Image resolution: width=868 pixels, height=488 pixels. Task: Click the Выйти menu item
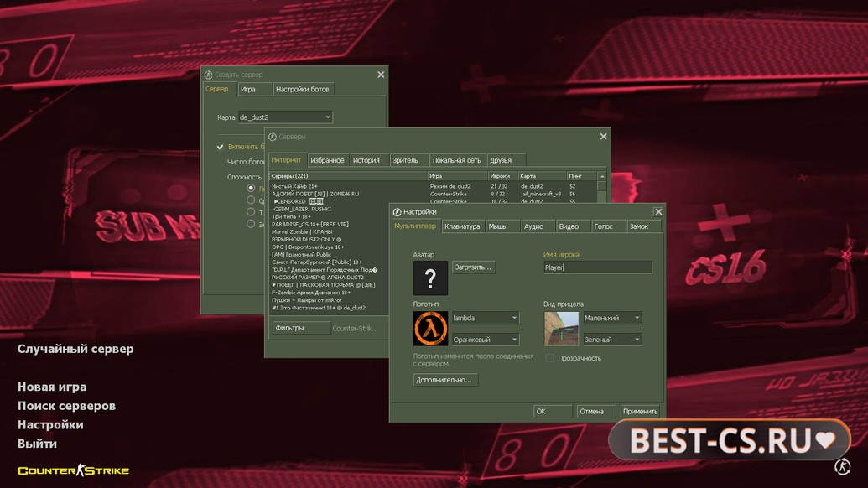37,444
